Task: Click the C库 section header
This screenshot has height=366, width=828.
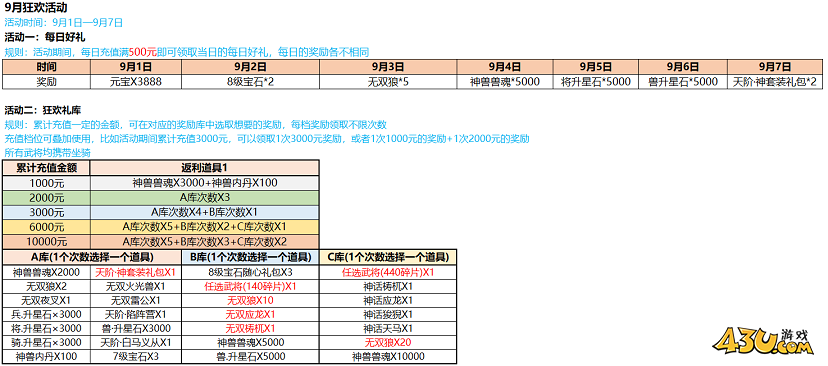Action: 388,257
